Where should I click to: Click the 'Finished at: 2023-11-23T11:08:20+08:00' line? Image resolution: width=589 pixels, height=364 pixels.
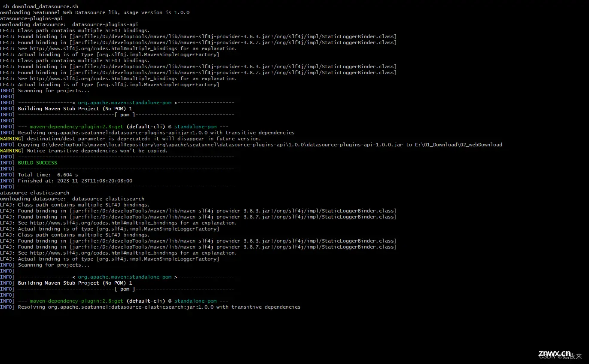(x=66, y=181)
